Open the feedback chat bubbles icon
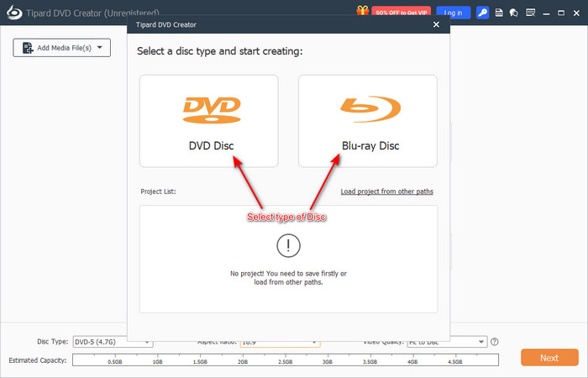Image resolution: width=588 pixels, height=378 pixels. click(x=514, y=13)
